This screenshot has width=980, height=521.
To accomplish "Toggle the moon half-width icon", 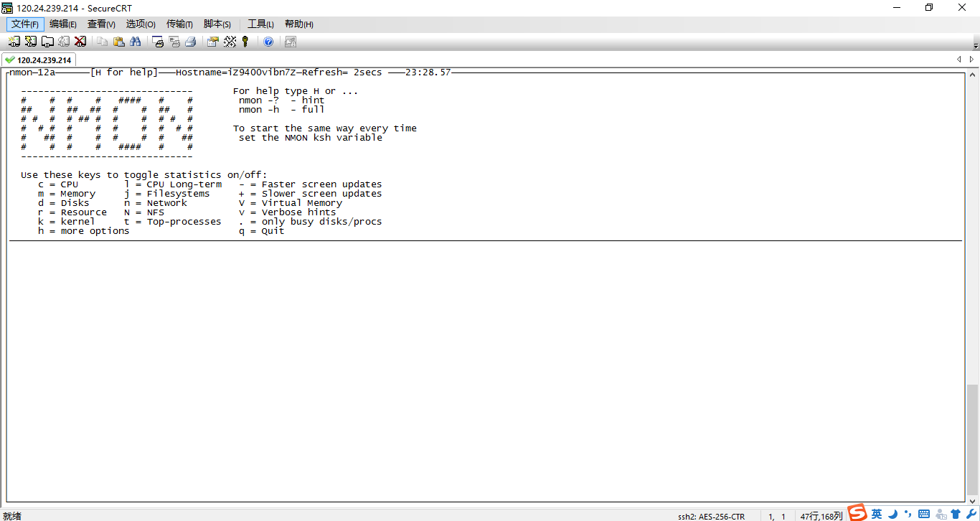I will pos(893,514).
